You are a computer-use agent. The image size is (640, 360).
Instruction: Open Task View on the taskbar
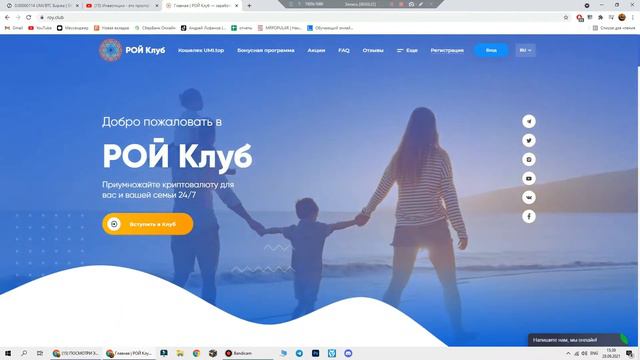click(40, 353)
